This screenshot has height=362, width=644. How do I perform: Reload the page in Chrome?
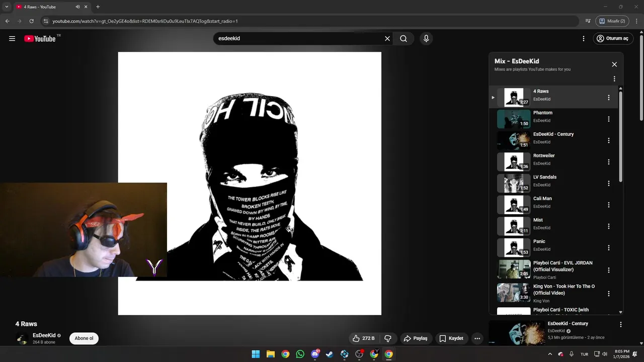31,21
